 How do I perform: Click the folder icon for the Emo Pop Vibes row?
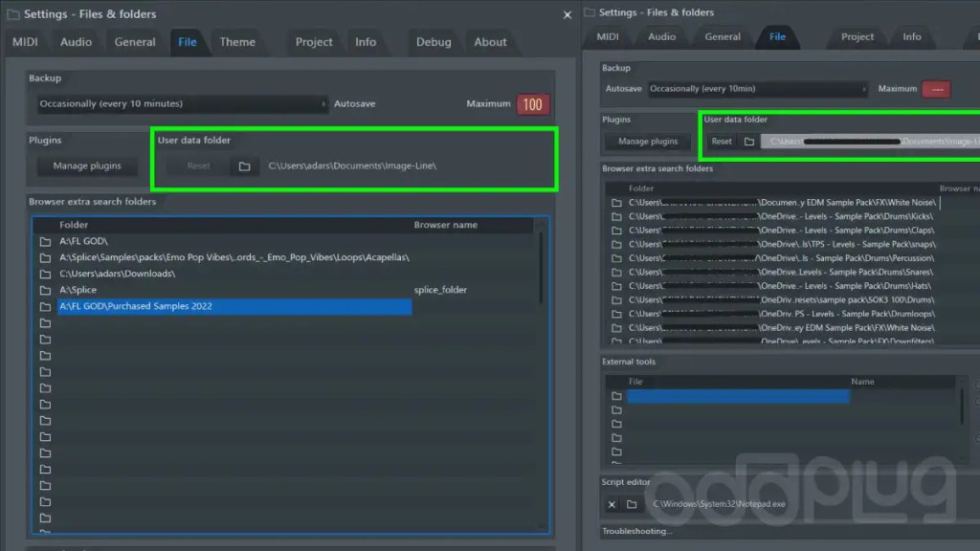(45, 257)
